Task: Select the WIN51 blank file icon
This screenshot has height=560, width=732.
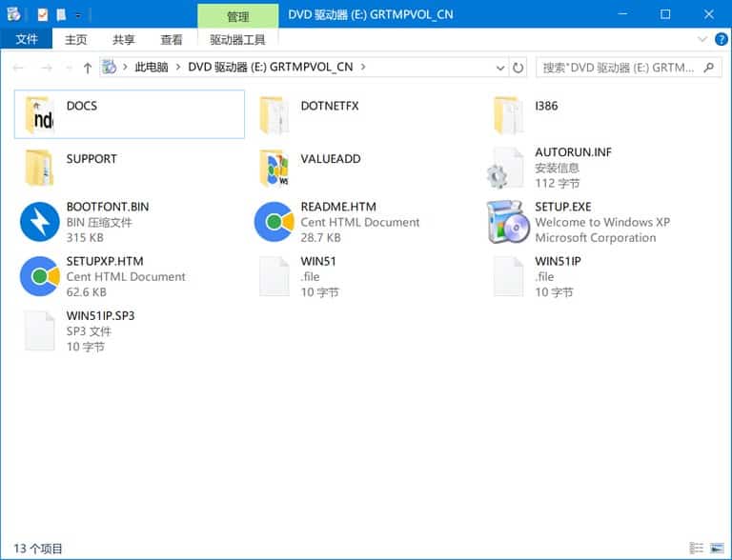Action: coord(274,276)
